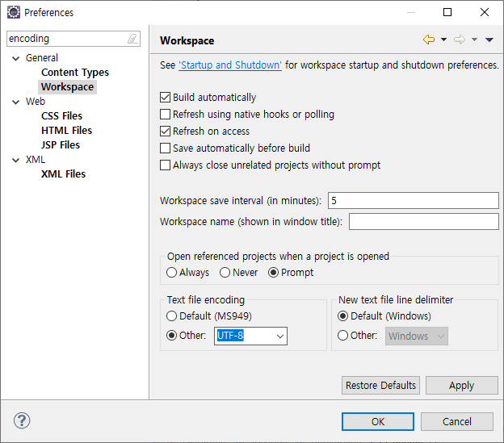504x443 pixels.
Task: Open the preferences view menu triangle
Action: click(489, 40)
